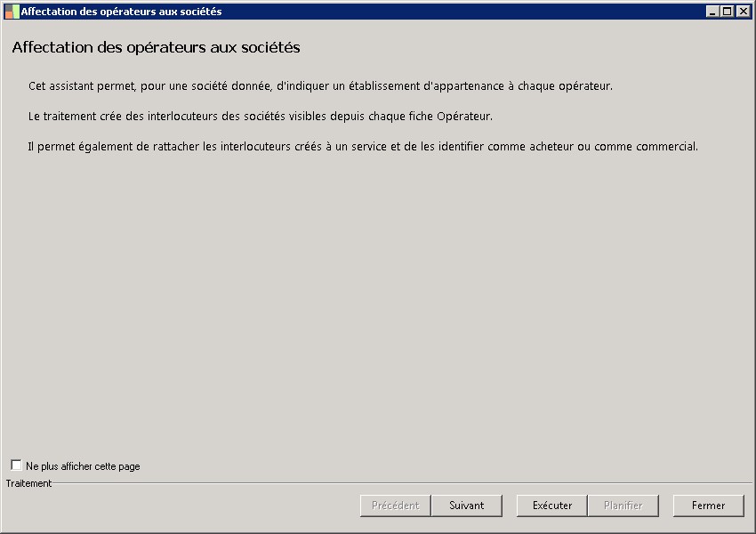756x534 pixels.
Task: Click the empty area in the middle of the wizard page
Action: pyautogui.click(x=378, y=303)
